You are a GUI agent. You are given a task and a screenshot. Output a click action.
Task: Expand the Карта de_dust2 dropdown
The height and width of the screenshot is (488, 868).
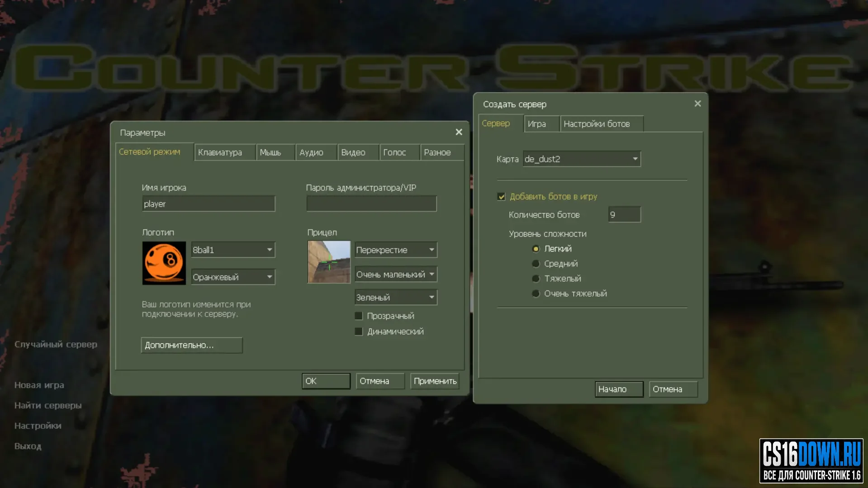582,159
